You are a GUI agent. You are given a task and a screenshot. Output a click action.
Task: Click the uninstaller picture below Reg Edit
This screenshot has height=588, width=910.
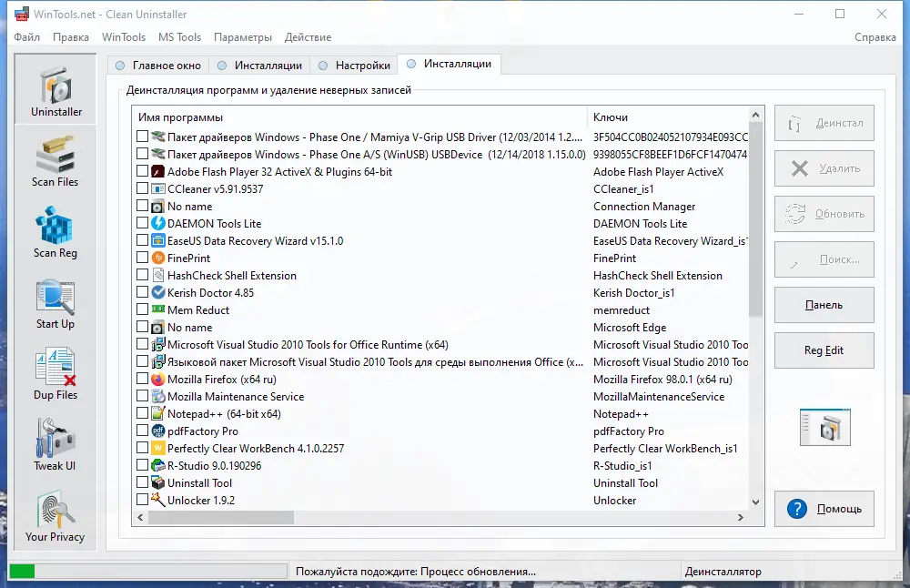[x=824, y=427]
